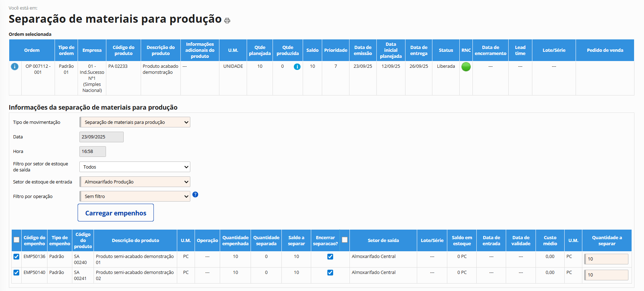Click the Quantidade a separar field for EMP50136
Image resolution: width=644 pixels, height=291 pixels.
[x=606, y=259]
